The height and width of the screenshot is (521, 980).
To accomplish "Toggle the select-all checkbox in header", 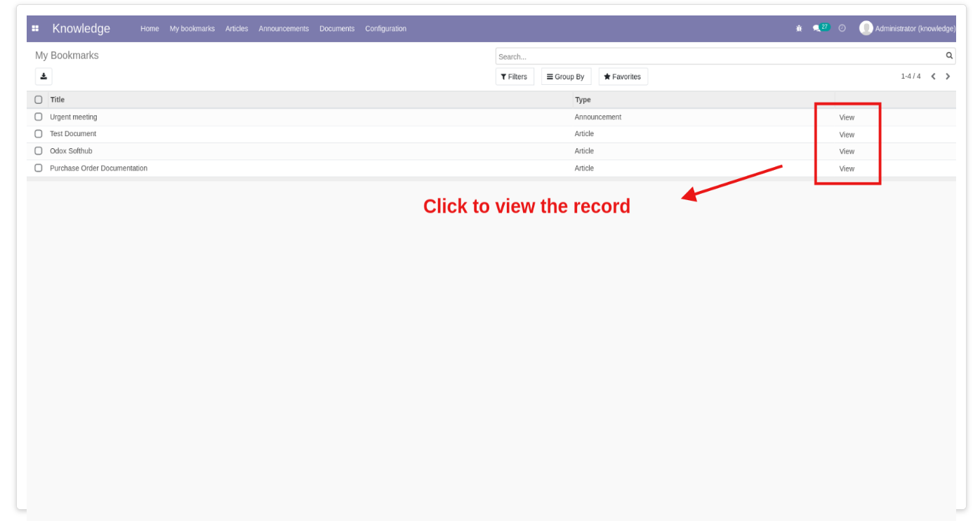I will (x=39, y=100).
